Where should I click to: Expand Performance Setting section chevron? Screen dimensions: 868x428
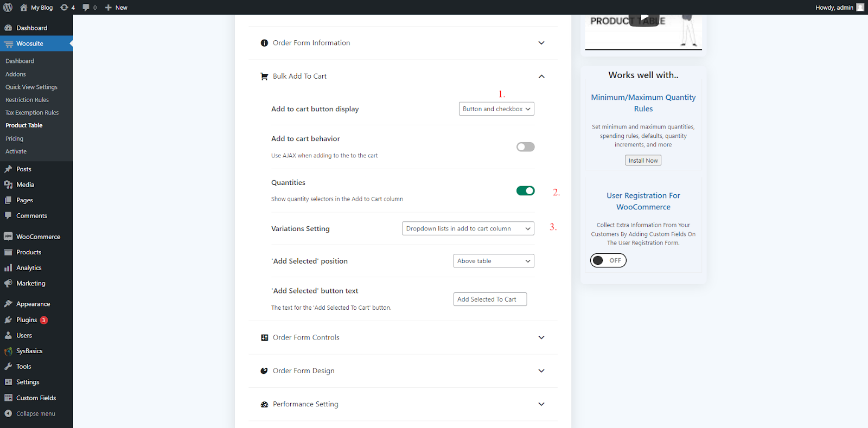coord(541,404)
